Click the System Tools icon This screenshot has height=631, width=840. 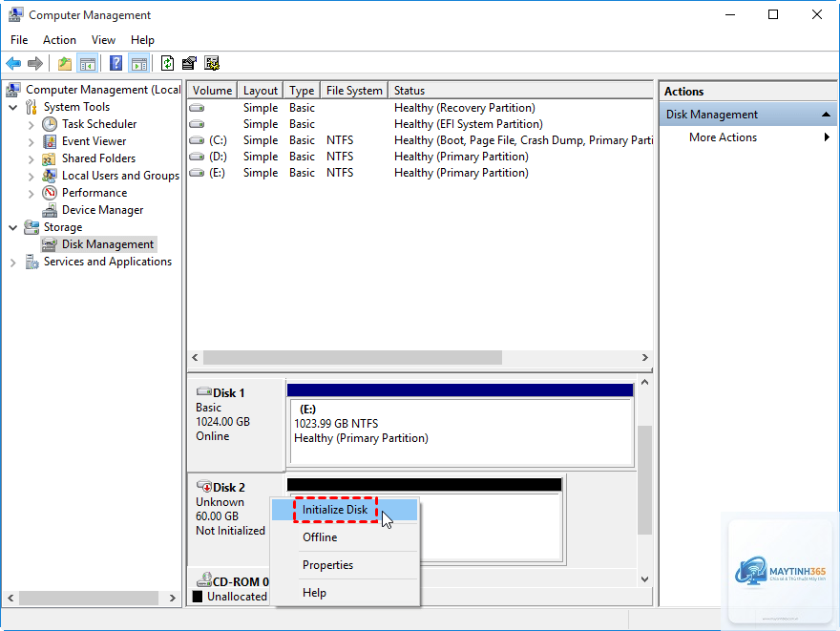coord(31,107)
